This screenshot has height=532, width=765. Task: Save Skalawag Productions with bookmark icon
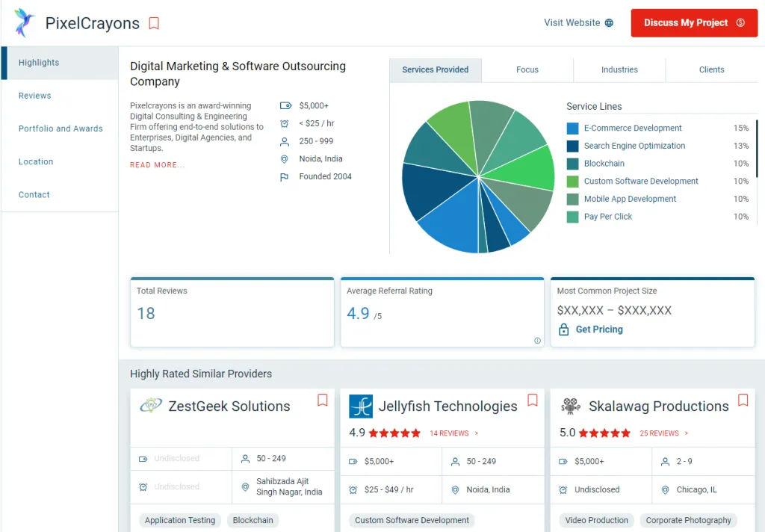tap(743, 400)
